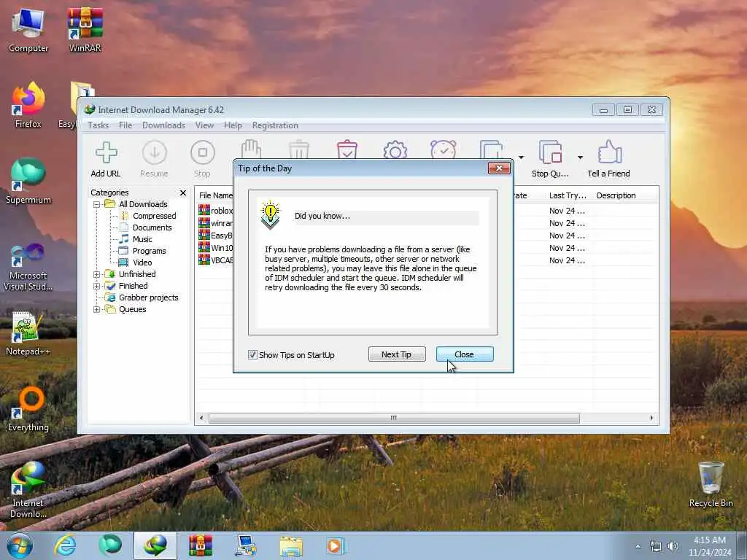Select the EasyB download row
Image resolution: width=747 pixels, height=560 pixels.
(215, 236)
